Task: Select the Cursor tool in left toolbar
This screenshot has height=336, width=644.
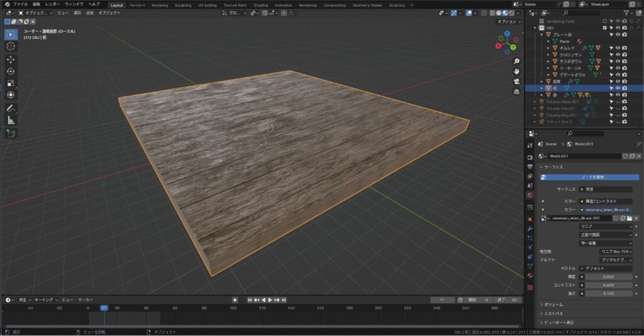Action: coord(11,46)
